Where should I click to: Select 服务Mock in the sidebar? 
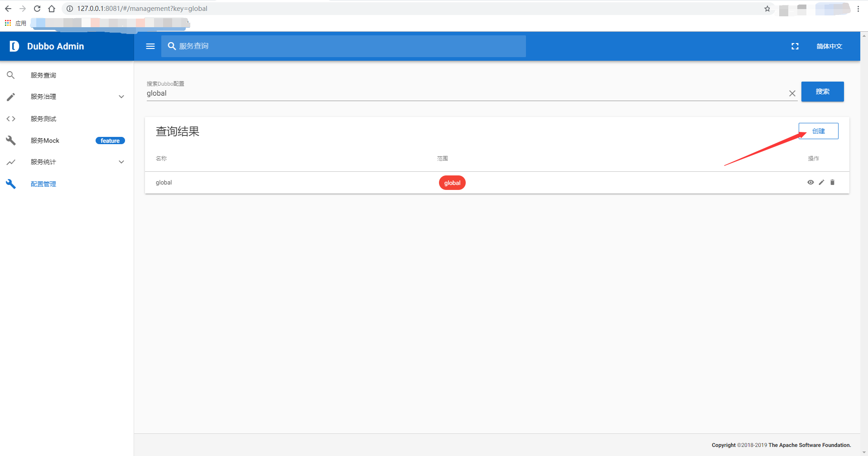45,141
